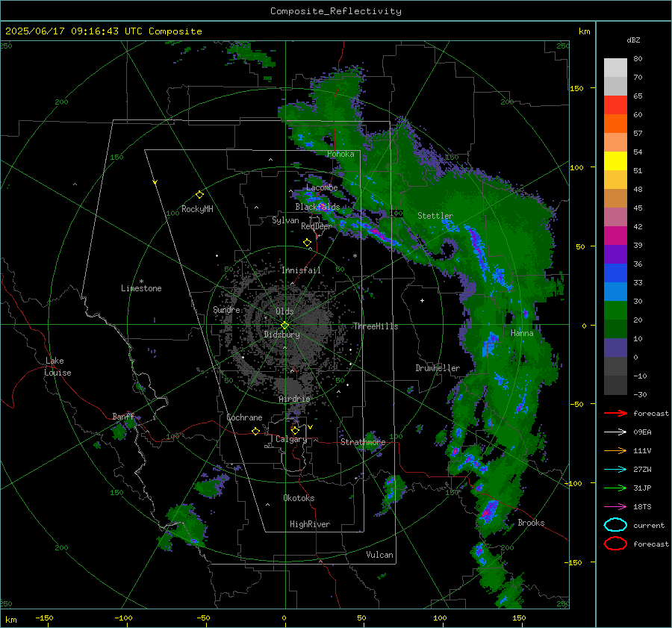Image resolution: width=672 pixels, height=628 pixels.
Task: Click the ThreeHills city label
Action: (x=376, y=326)
